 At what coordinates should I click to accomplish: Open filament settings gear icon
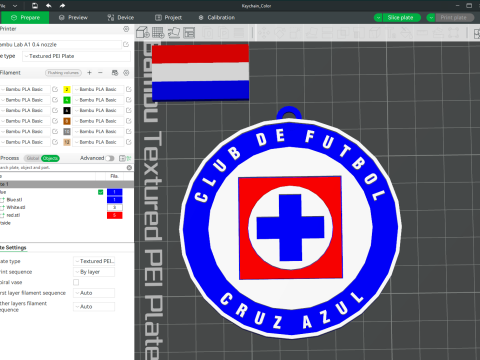pyautogui.click(x=126, y=73)
